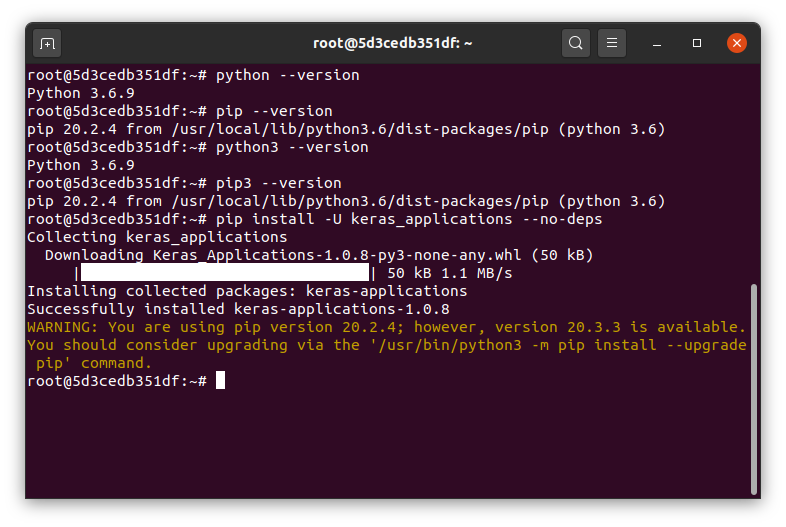This screenshot has height=527, width=786.
Task: Maximize the terminal window
Action: [697, 43]
